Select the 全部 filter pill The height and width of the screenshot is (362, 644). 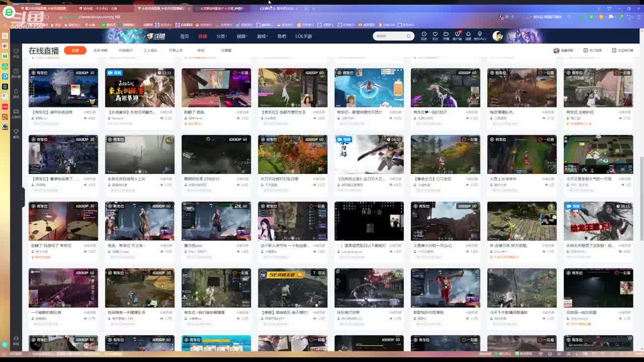tap(75, 50)
